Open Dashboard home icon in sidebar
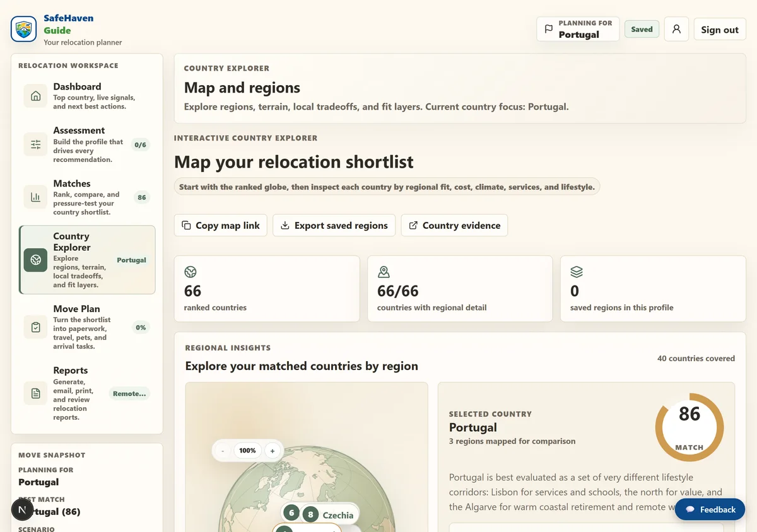The height and width of the screenshot is (532, 757). pyautogui.click(x=36, y=96)
